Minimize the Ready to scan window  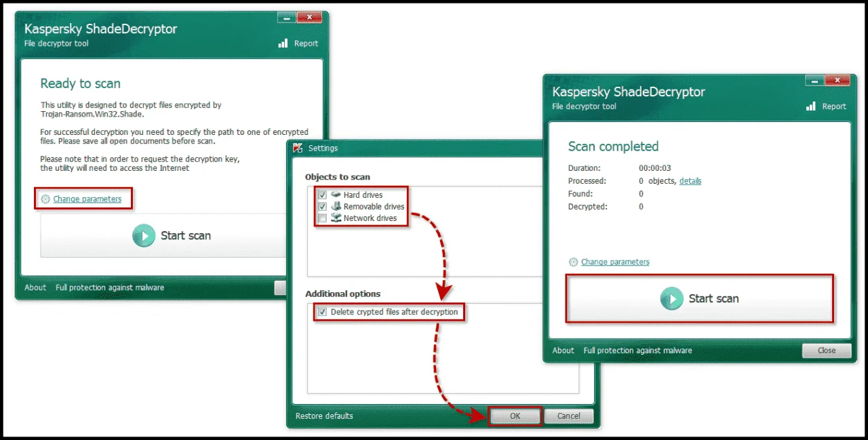click(x=288, y=17)
